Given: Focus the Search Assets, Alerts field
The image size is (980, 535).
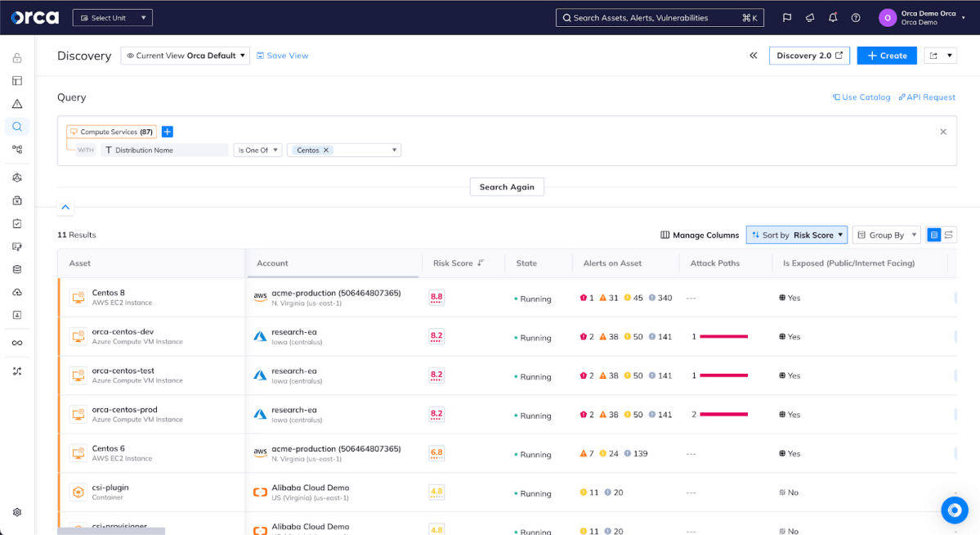Looking at the screenshot, I should click(660, 17).
